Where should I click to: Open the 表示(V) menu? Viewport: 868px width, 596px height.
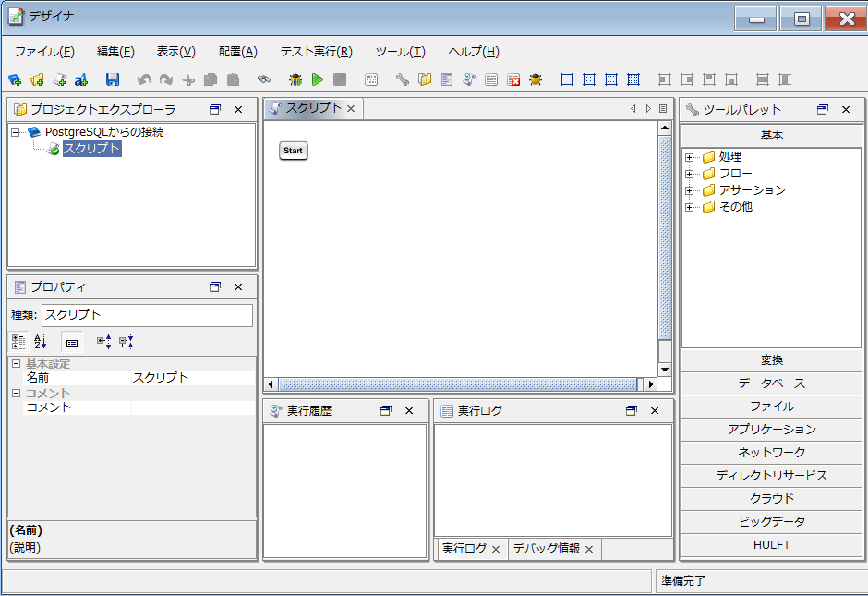176,52
